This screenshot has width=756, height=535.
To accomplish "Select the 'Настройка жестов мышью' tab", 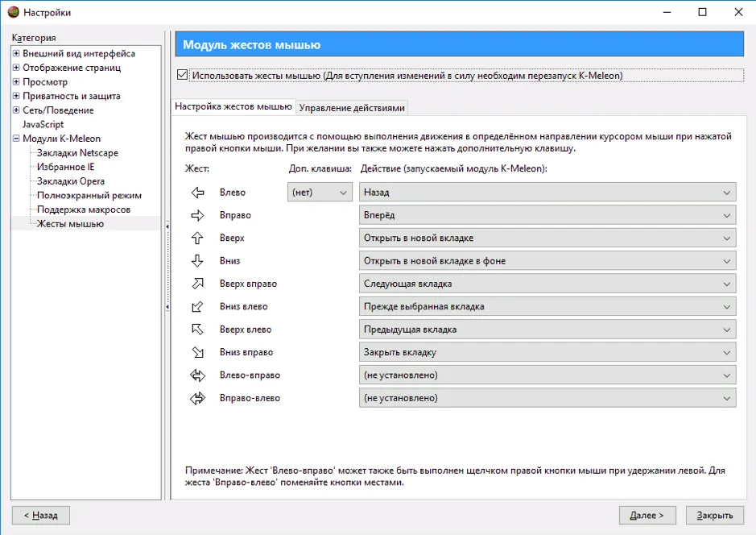I will (x=233, y=106).
